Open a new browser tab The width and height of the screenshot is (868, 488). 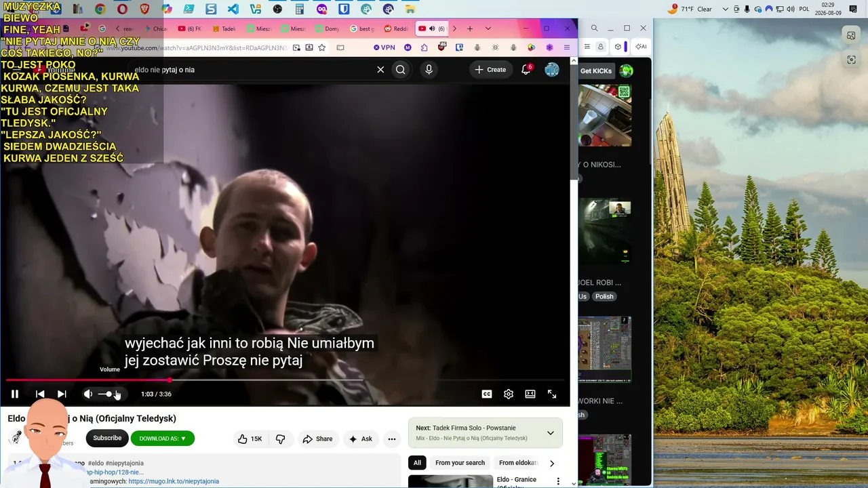click(x=470, y=28)
